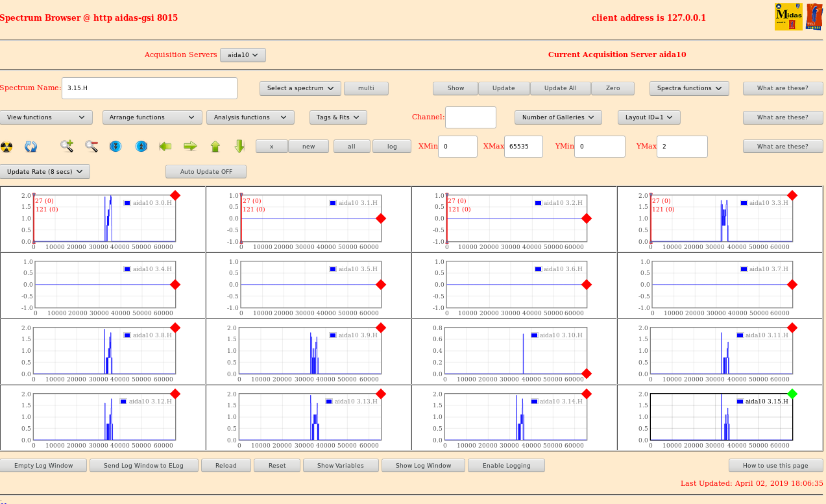
Task: Toggle the Auto Update OFF button
Action: pos(206,172)
